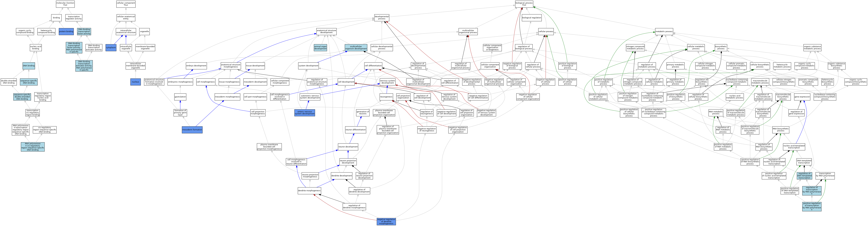Click the 'heterocycle metabolic process' node
868x226 pixels.
pyautogui.click(x=782, y=66)
